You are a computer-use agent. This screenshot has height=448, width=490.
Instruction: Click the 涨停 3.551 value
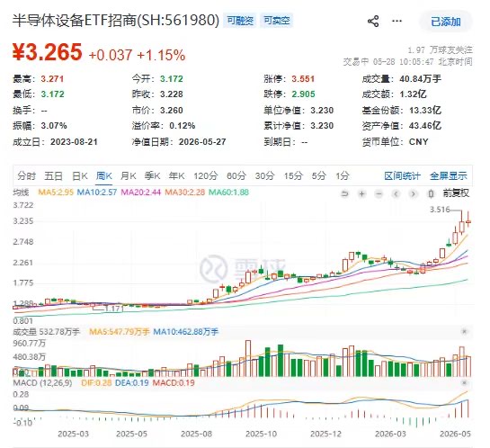[303, 79]
